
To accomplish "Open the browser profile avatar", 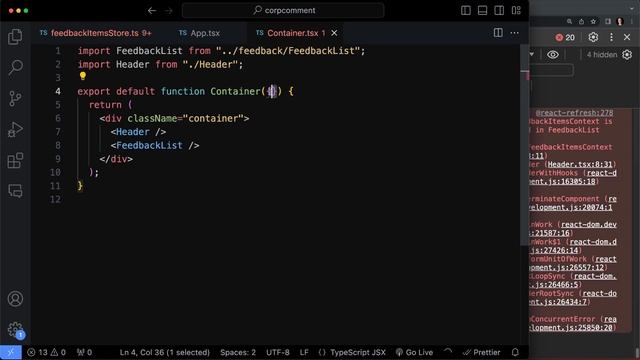I will pyautogui.click(x=620, y=22).
